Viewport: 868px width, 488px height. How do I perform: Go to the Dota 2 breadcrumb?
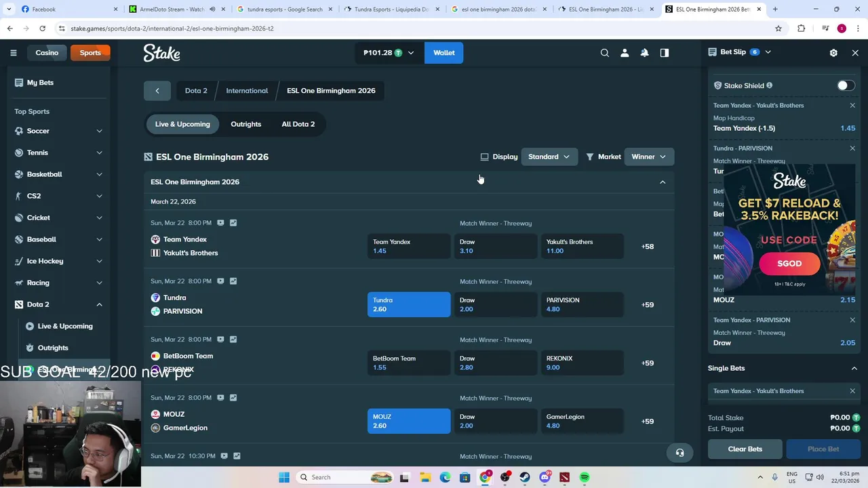coord(196,91)
